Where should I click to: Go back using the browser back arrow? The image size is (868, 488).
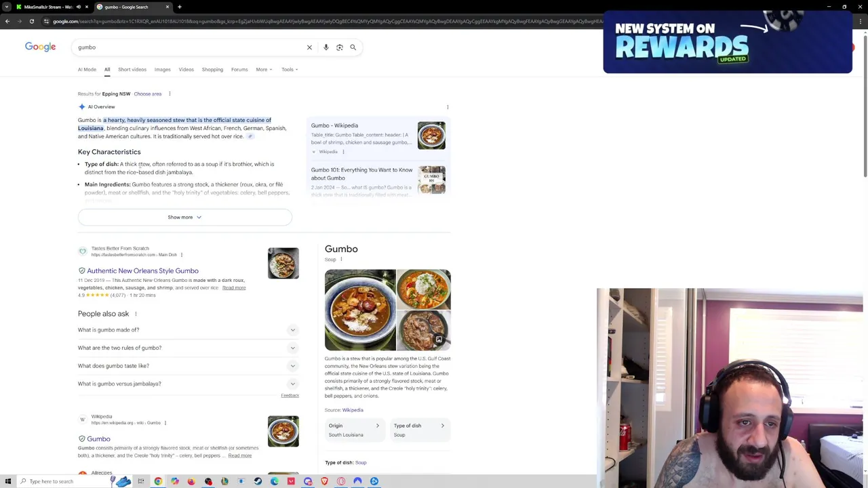[7, 21]
